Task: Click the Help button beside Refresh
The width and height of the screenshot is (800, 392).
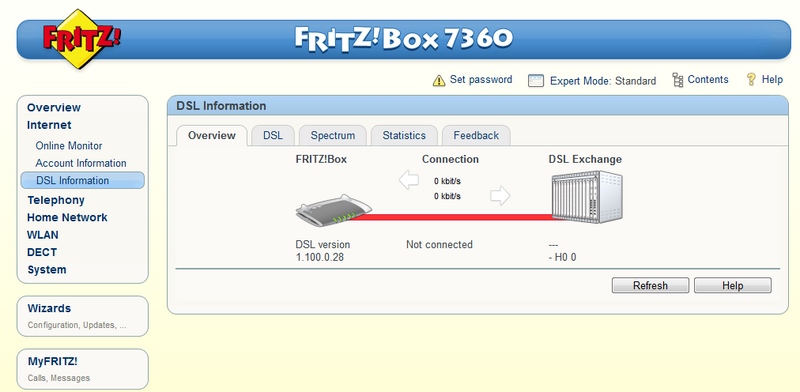Action: (x=733, y=285)
